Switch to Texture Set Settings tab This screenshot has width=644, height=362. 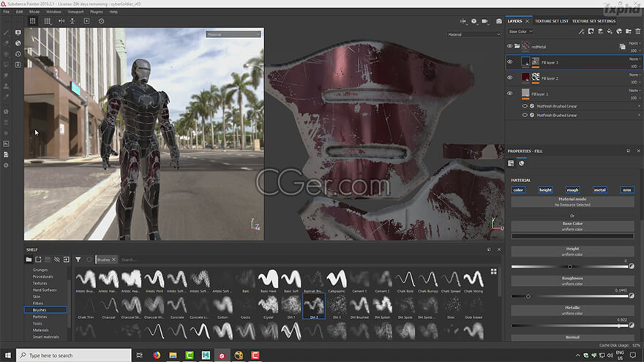click(x=594, y=21)
